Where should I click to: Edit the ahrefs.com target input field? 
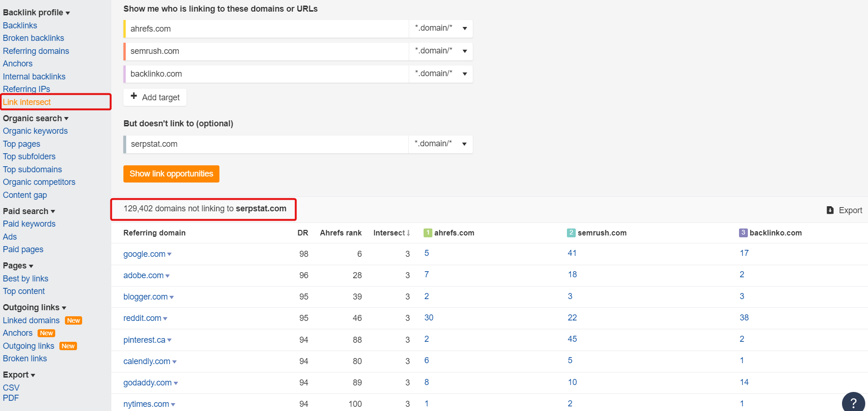(x=267, y=29)
